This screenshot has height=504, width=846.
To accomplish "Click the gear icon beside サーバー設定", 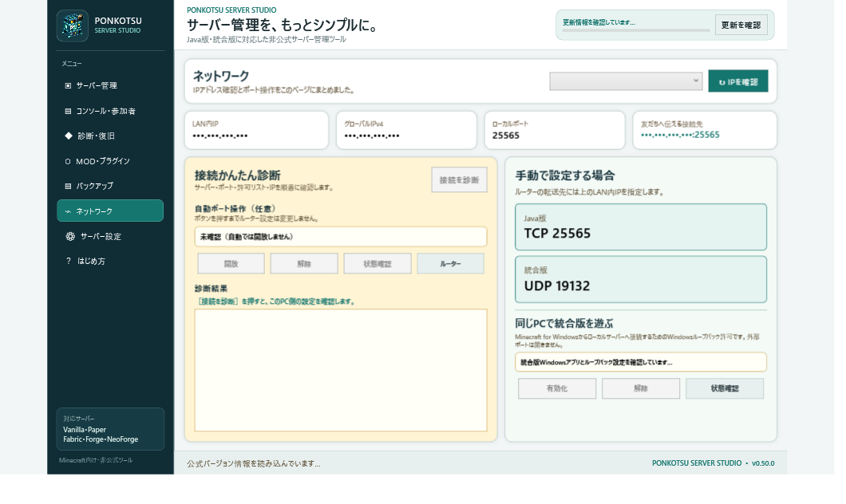I will pyautogui.click(x=70, y=236).
